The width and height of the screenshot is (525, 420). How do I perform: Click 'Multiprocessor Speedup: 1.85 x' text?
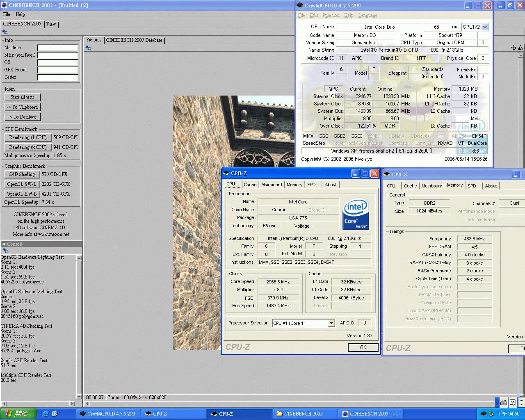pos(35,155)
